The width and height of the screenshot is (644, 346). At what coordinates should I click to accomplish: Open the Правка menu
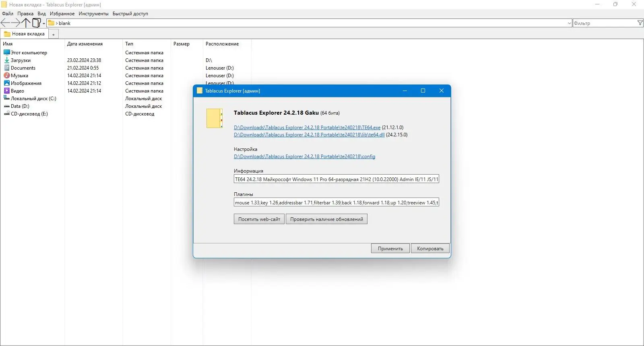[x=25, y=14]
